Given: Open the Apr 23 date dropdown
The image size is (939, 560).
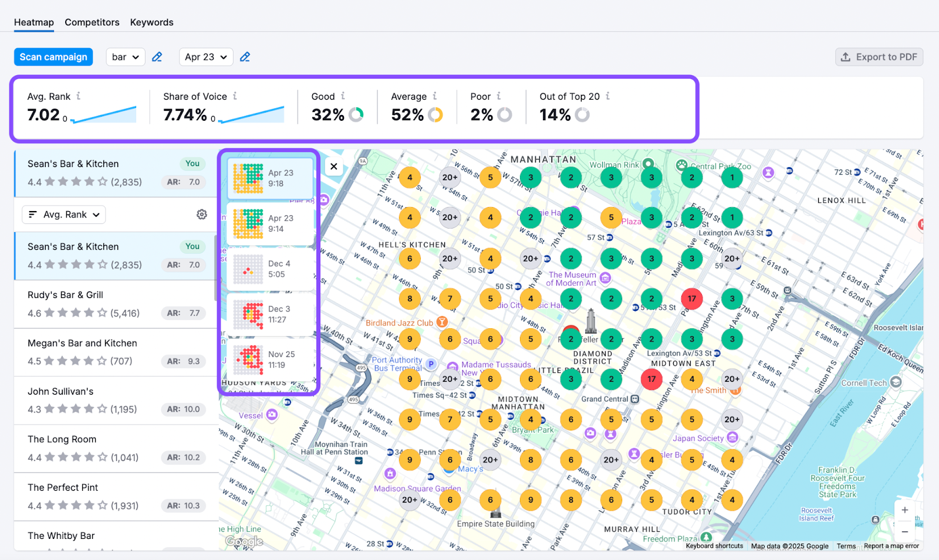Looking at the screenshot, I should coord(205,56).
